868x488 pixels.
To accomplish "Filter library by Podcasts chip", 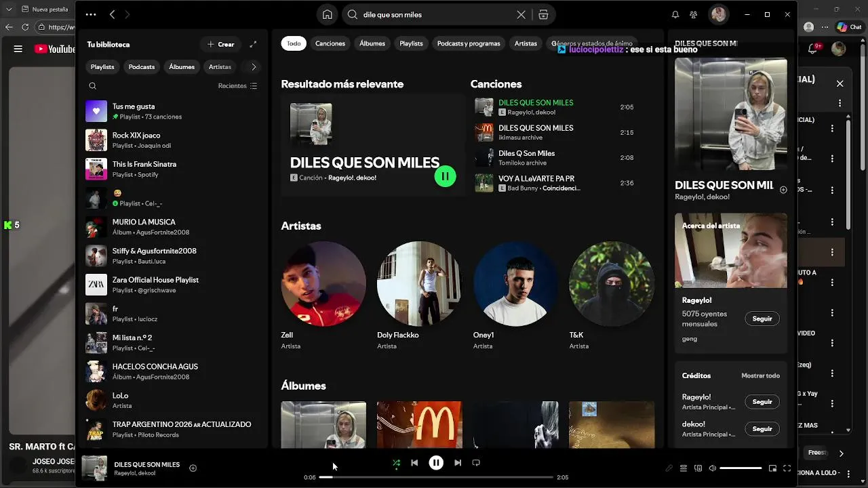I will [x=142, y=67].
